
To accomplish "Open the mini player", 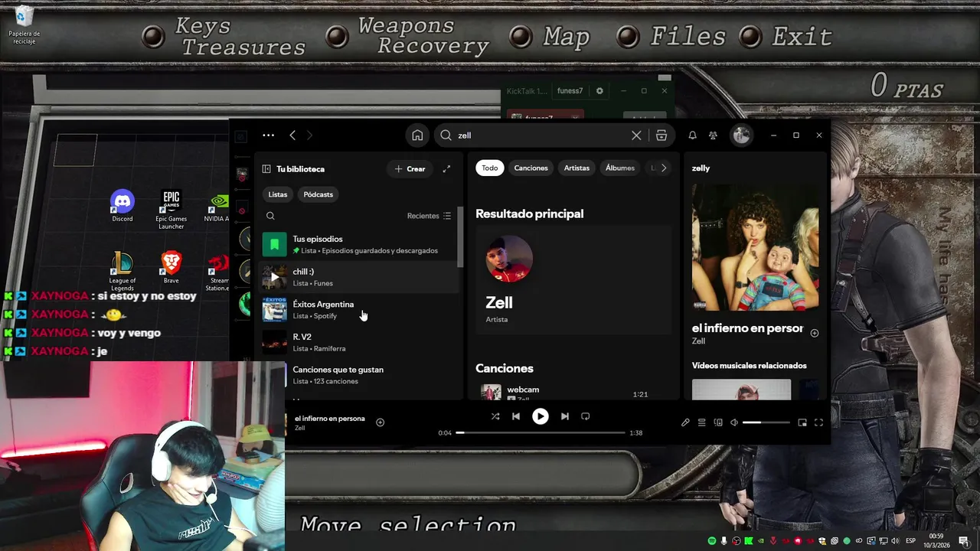I will (x=802, y=422).
